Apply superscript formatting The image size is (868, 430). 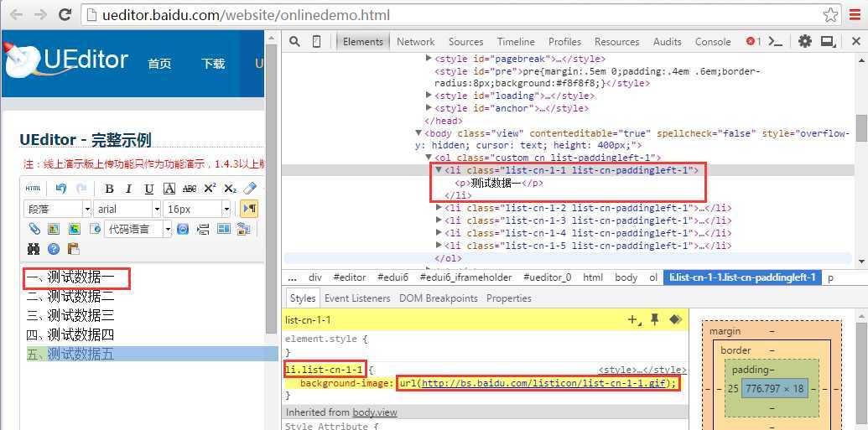210,189
